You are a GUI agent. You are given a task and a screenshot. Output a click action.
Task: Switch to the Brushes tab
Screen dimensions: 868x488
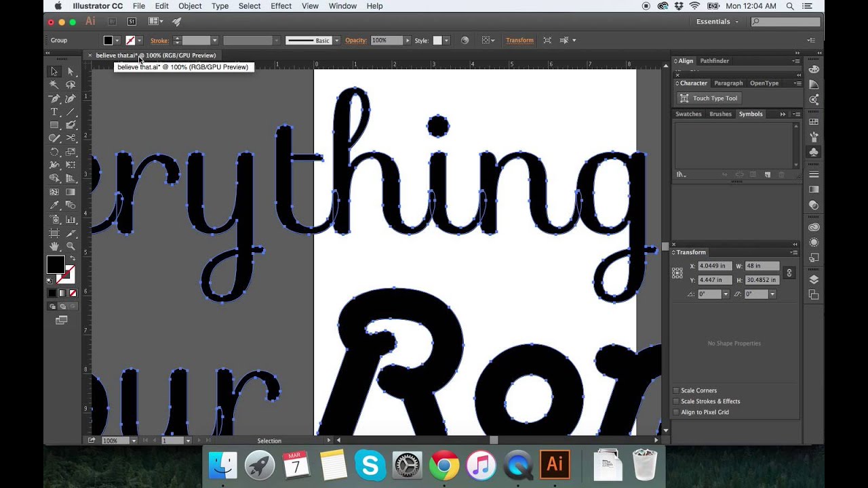pyautogui.click(x=720, y=114)
